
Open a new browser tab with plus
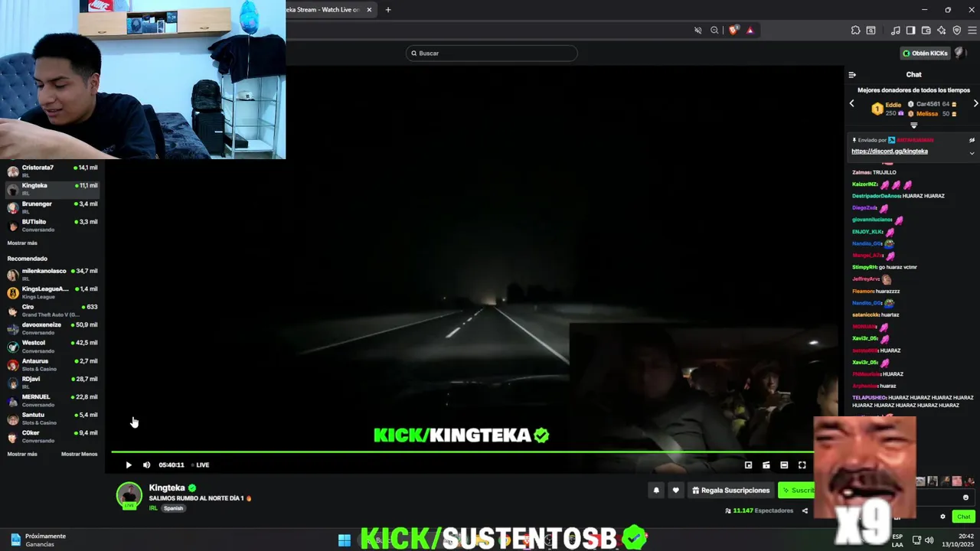(388, 10)
